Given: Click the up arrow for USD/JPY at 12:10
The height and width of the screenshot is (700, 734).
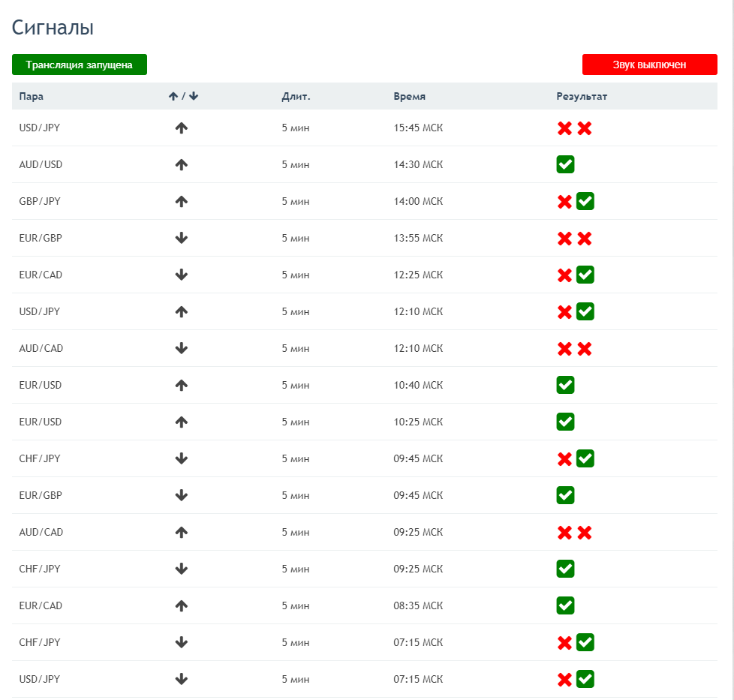Looking at the screenshot, I should click(182, 311).
